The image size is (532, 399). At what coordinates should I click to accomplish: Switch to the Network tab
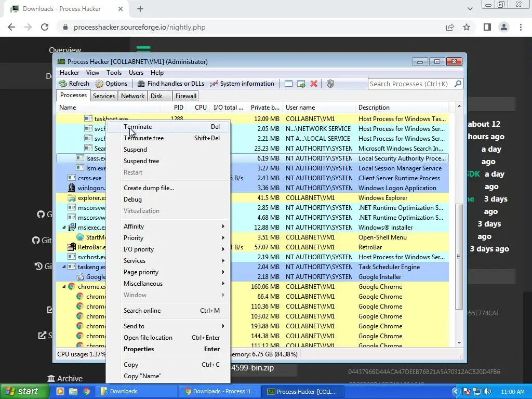click(x=132, y=96)
